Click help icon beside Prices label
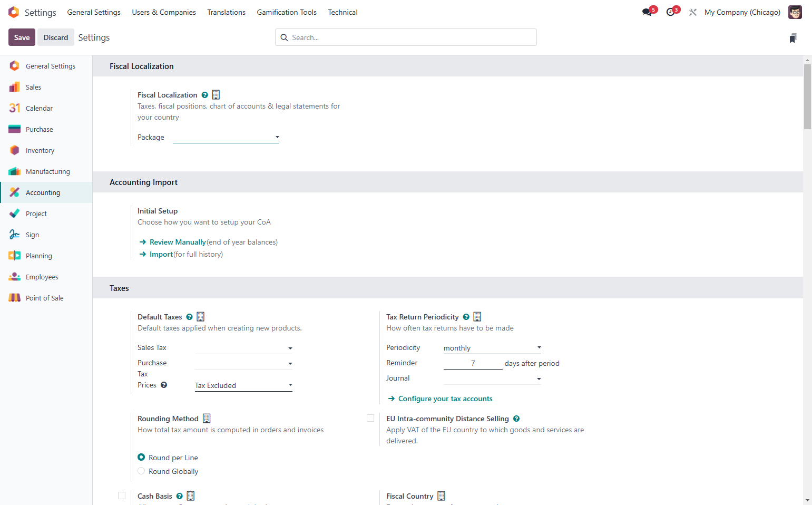 164,385
